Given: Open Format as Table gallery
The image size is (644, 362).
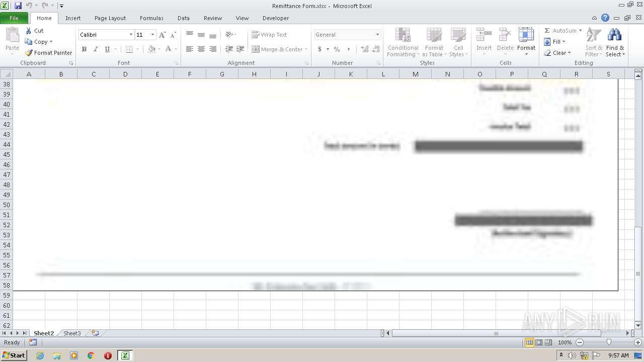Looking at the screenshot, I should tap(434, 43).
